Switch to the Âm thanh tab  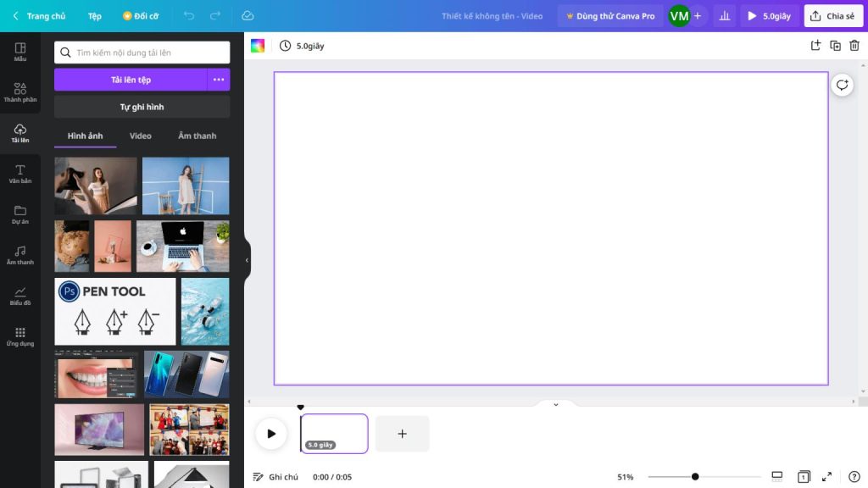[197, 136]
